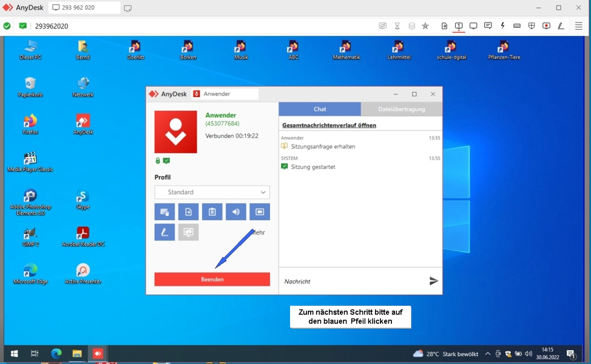Screen dimensions: 591x364
Task: Expand the Profil dropdown showing Standard
Action: (x=212, y=192)
